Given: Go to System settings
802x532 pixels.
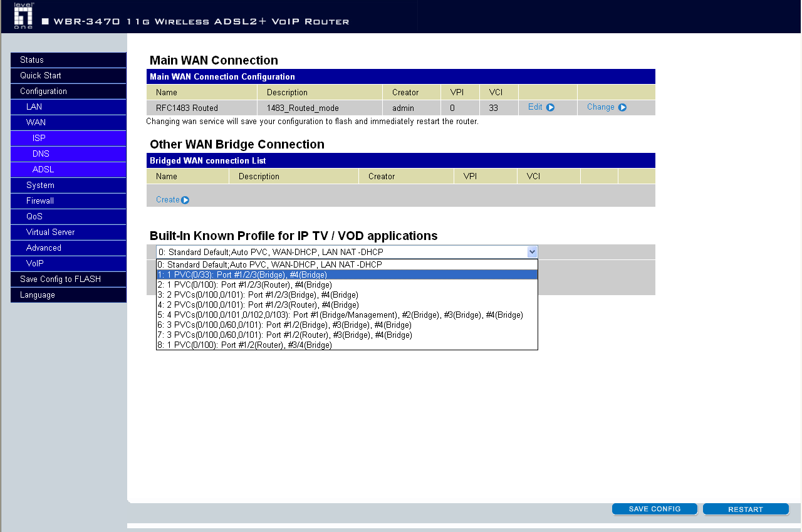Looking at the screenshot, I should [68, 185].
